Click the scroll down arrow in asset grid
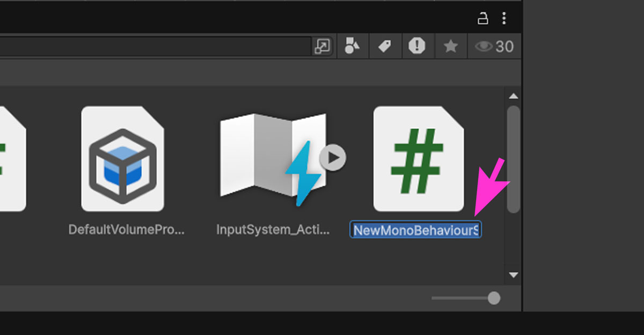644x335 pixels. point(514,275)
